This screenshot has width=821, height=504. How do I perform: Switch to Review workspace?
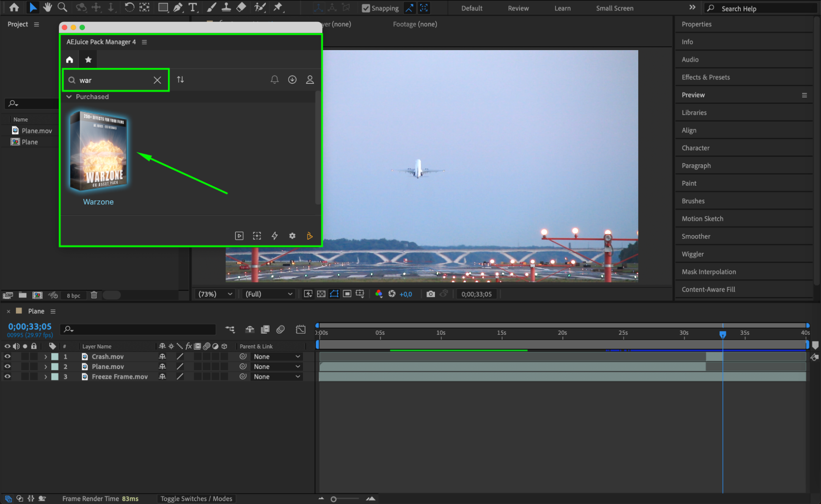(518, 8)
